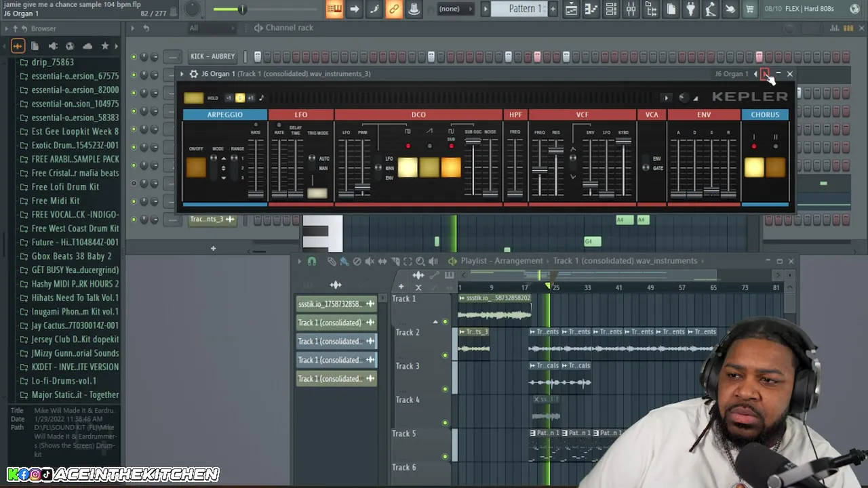The image size is (868, 488).
Task: Click the Kepler -1 octave button
Action: 229,98
